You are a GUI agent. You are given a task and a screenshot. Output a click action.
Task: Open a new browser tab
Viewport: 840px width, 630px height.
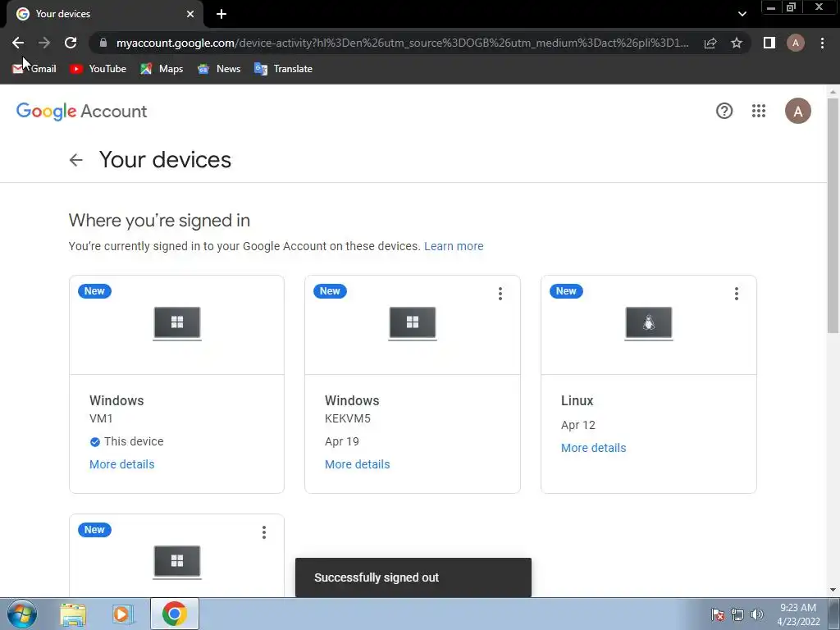pos(221,14)
